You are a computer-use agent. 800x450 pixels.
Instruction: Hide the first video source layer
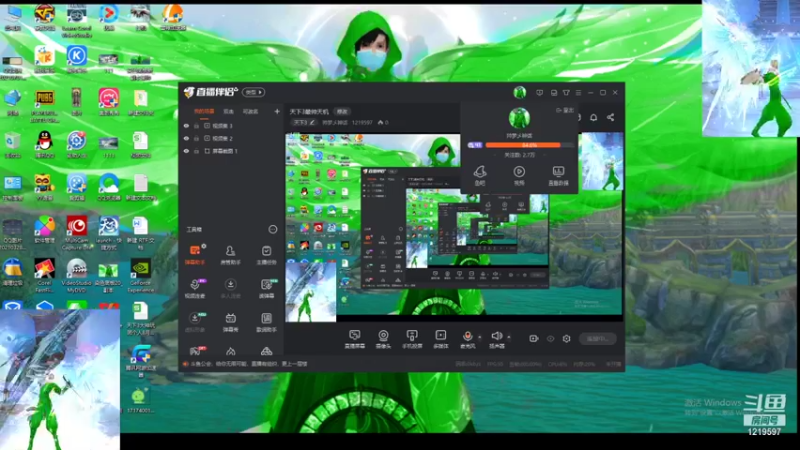[186, 126]
